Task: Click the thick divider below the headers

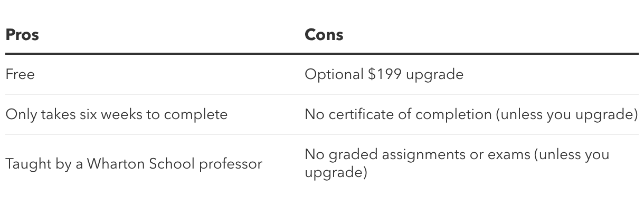Action: 322,54
